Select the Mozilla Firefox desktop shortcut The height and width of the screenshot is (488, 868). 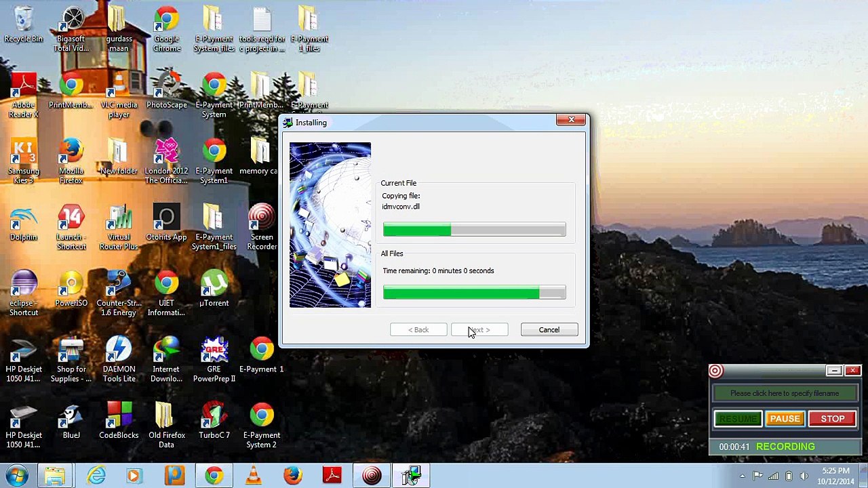click(x=71, y=161)
